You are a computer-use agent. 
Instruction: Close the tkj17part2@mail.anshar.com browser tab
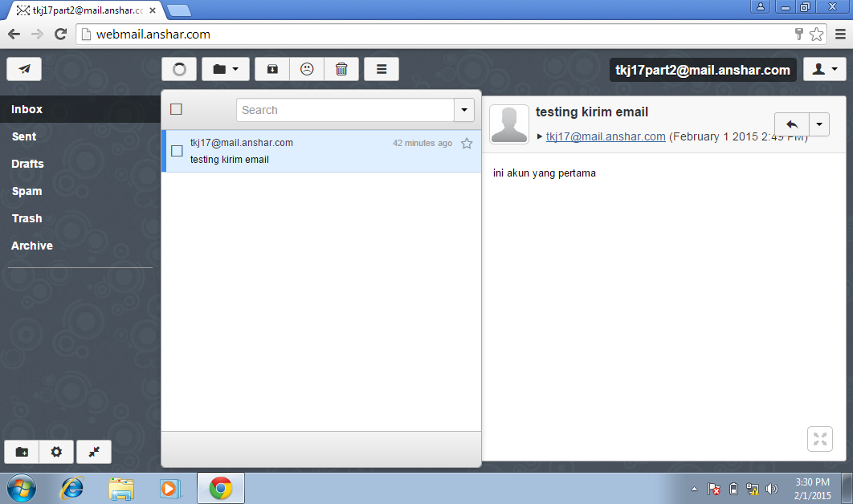click(x=153, y=10)
